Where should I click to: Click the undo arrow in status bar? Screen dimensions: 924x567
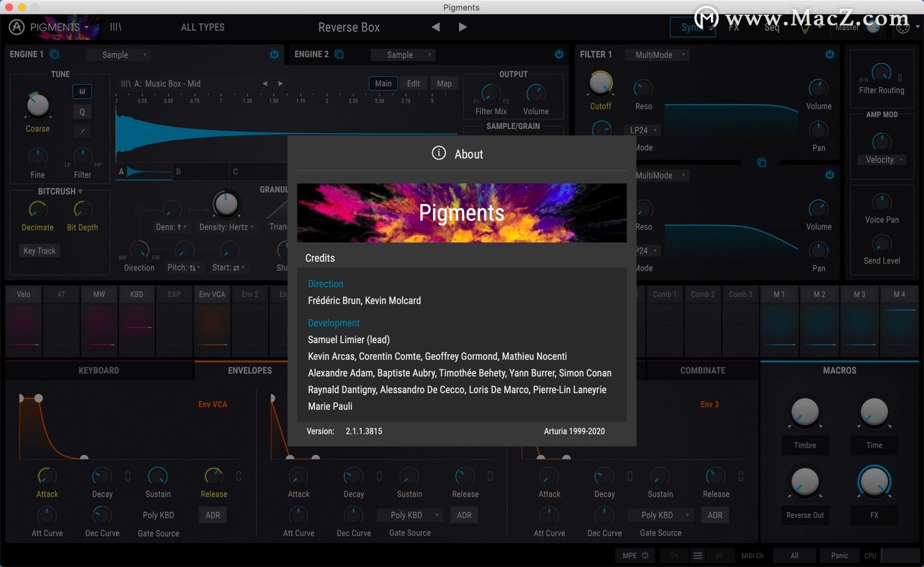(674, 555)
